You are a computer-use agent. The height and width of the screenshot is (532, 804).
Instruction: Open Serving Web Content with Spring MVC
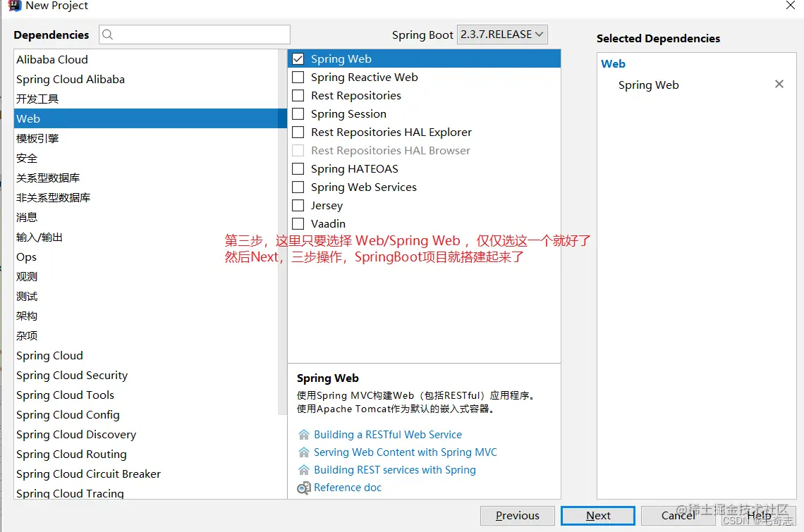[x=405, y=452]
